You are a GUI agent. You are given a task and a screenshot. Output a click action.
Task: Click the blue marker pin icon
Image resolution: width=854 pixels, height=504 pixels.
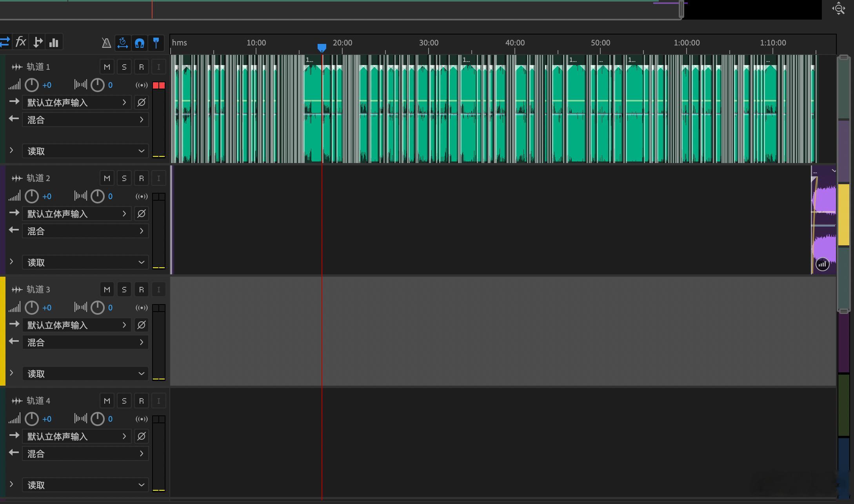[x=156, y=43]
